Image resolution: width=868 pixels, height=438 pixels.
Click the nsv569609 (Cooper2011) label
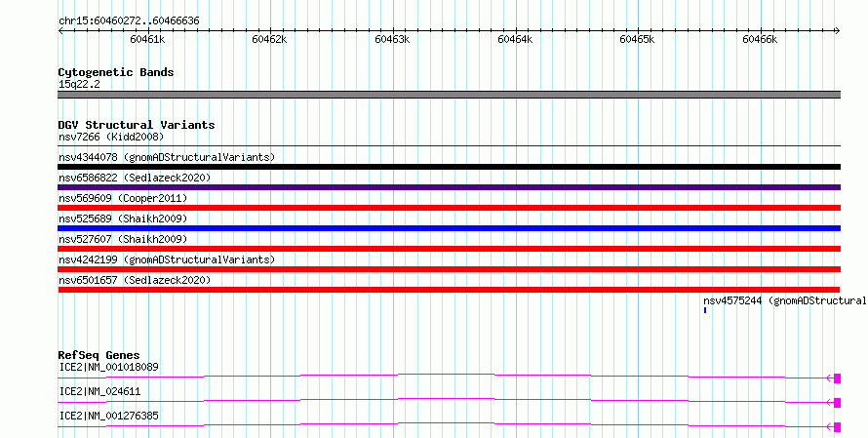coord(123,198)
